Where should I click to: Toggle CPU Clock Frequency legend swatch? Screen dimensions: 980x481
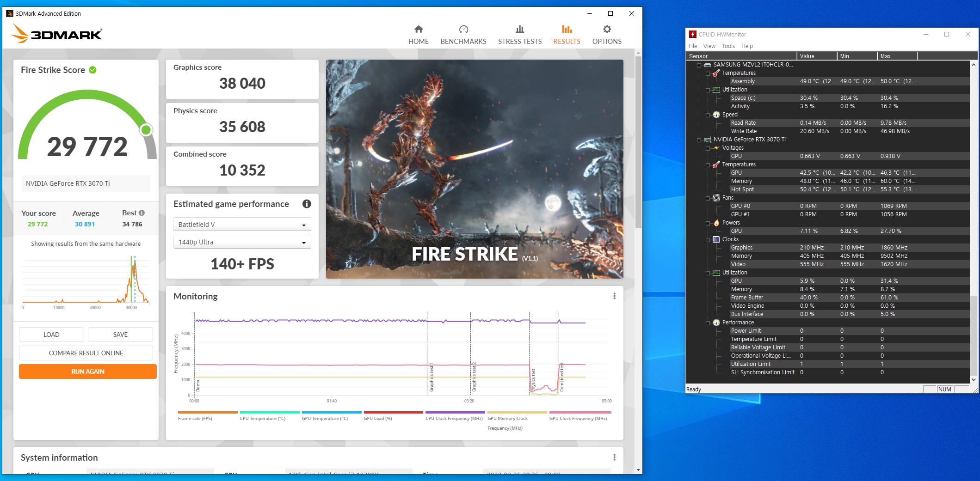[x=455, y=412]
